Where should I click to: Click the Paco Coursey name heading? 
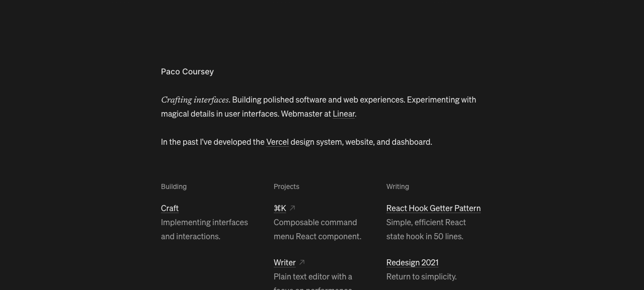coord(187,71)
